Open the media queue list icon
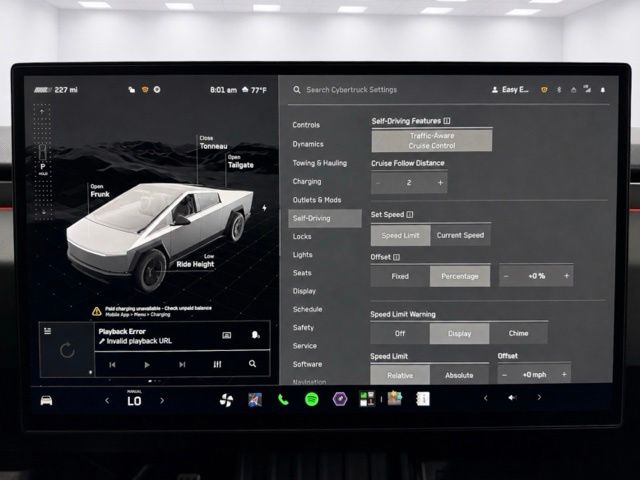The image size is (640, 480). tap(47, 331)
